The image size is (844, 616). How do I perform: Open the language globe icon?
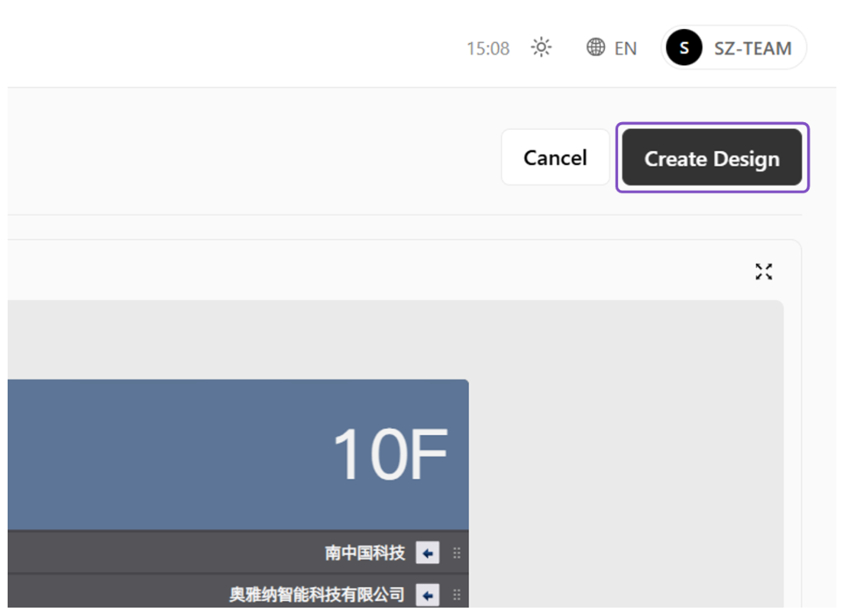(x=595, y=47)
